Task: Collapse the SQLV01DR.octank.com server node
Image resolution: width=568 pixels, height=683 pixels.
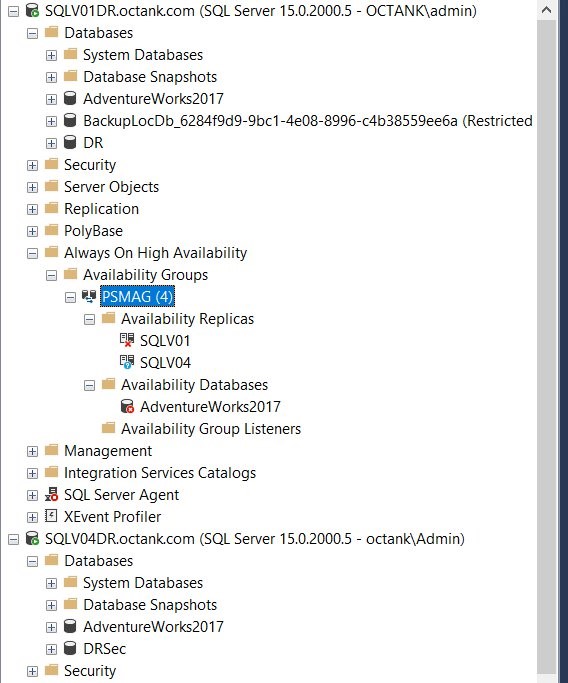Action: (x=14, y=11)
